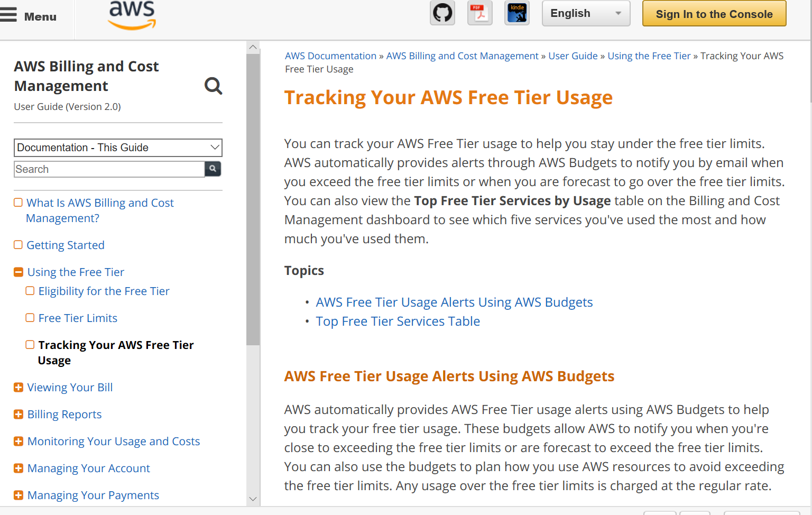812x515 pixels.
Task: Expand Viewing Your Bill section
Action: [19, 388]
